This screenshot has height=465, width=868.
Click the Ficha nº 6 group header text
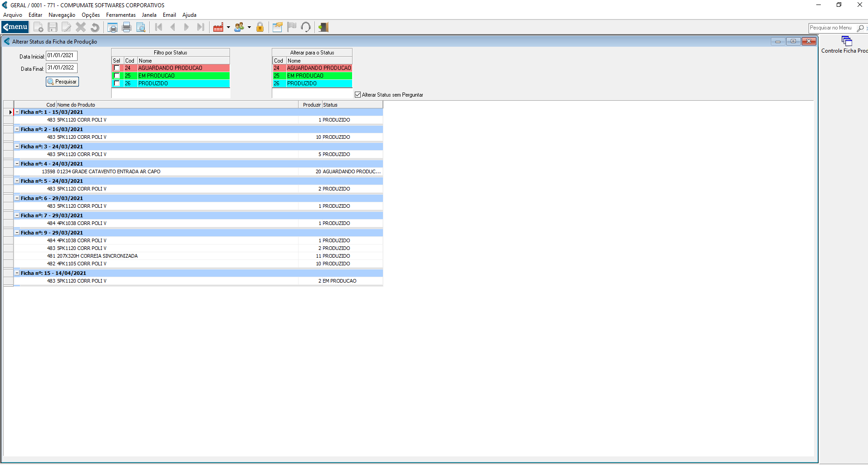pyautogui.click(x=52, y=198)
